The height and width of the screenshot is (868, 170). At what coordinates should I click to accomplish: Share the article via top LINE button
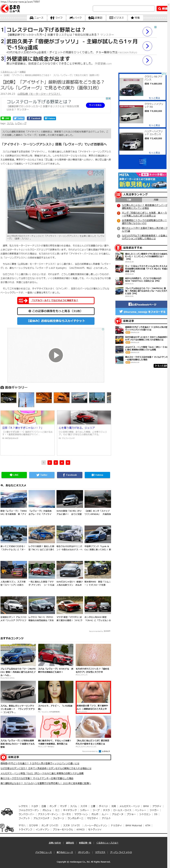tap(6, 118)
